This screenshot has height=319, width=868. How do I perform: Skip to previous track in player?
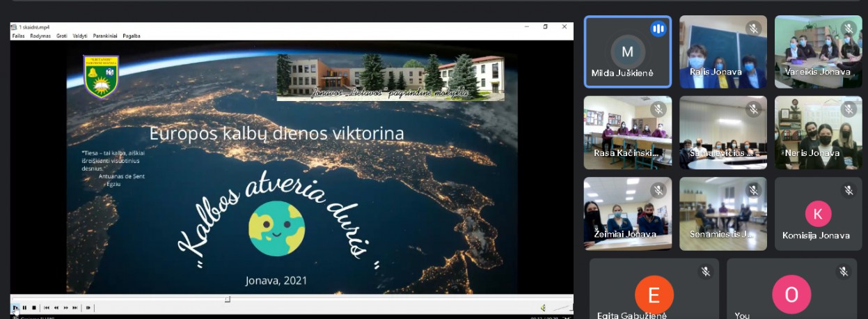click(47, 307)
